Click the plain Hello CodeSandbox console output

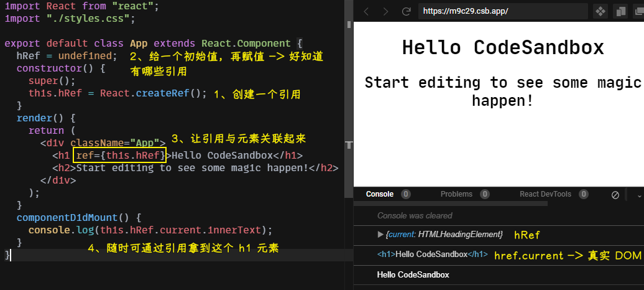(x=413, y=274)
